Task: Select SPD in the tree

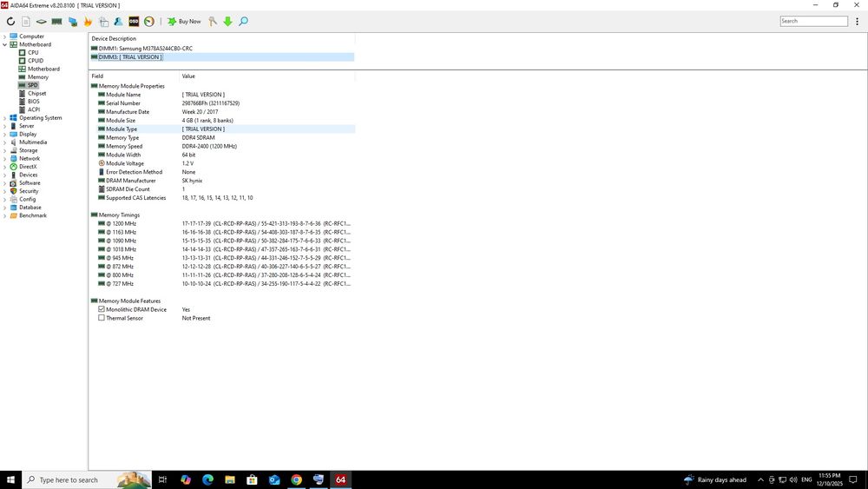Action: 33,85
